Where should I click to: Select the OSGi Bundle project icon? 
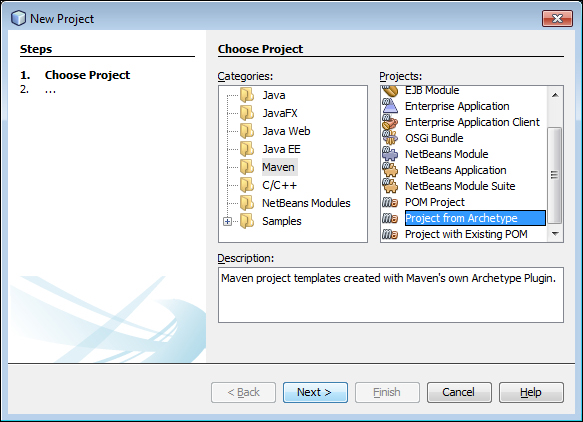390,138
